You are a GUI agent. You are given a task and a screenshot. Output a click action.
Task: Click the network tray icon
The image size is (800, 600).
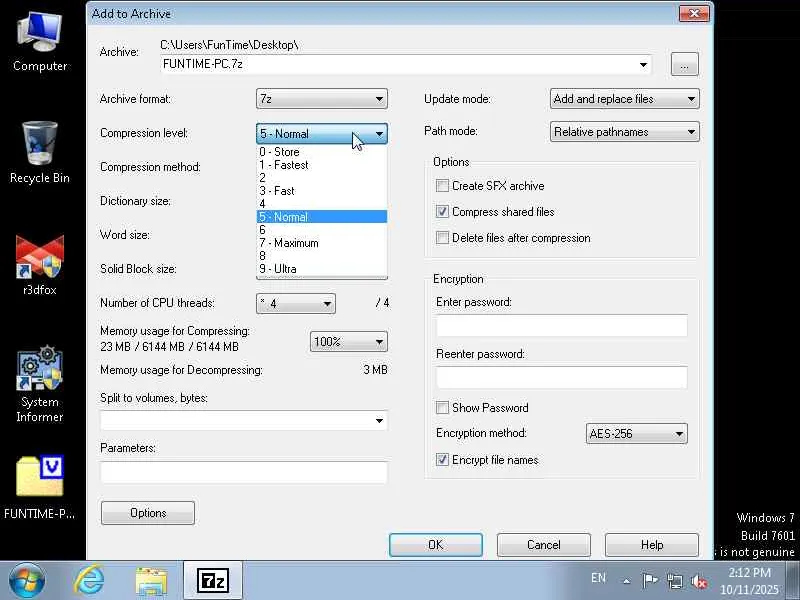point(674,581)
